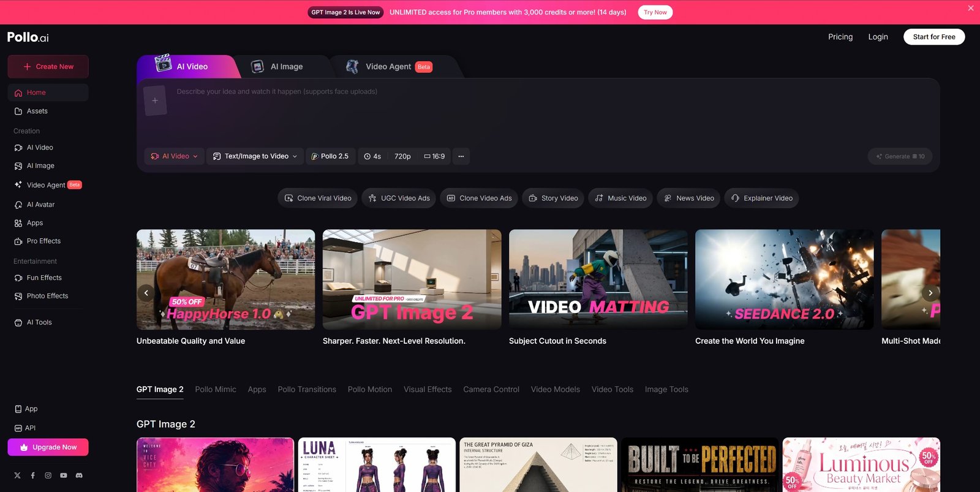
Task: Open the Pricing link
Action: [x=840, y=37]
